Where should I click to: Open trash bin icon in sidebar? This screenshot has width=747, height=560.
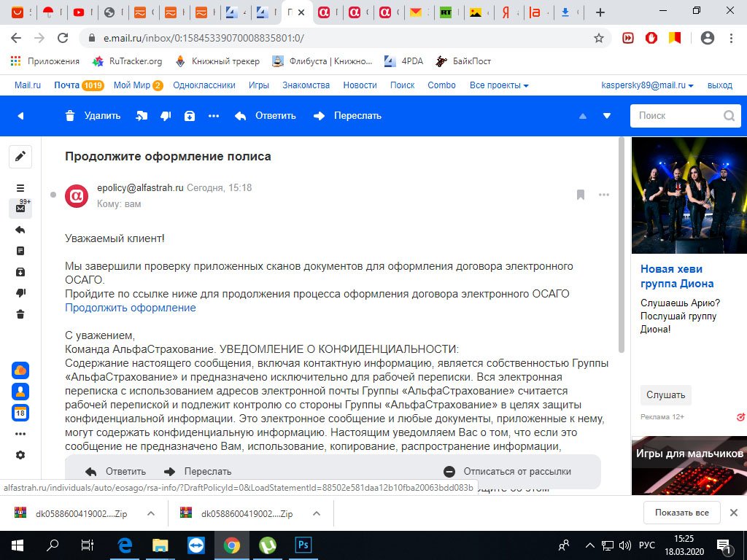20,314
